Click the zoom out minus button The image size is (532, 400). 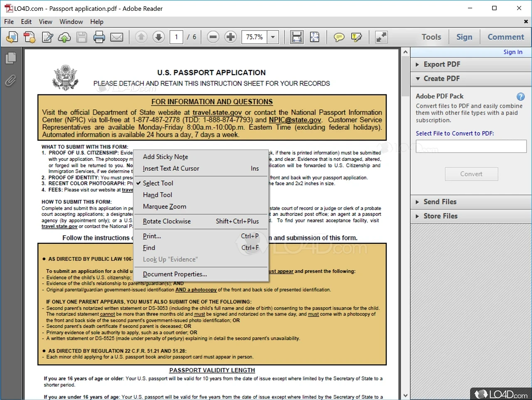tap(213, 37)
